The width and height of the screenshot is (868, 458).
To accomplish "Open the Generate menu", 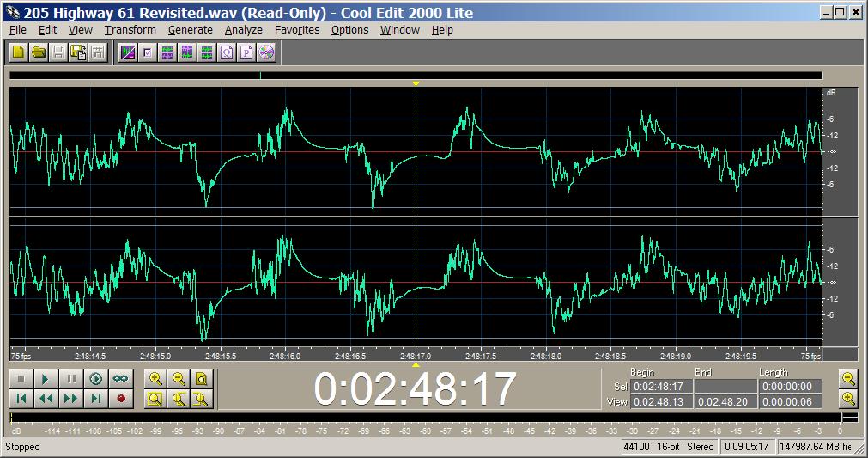I will pyautogui.click(x=191, y=30).
